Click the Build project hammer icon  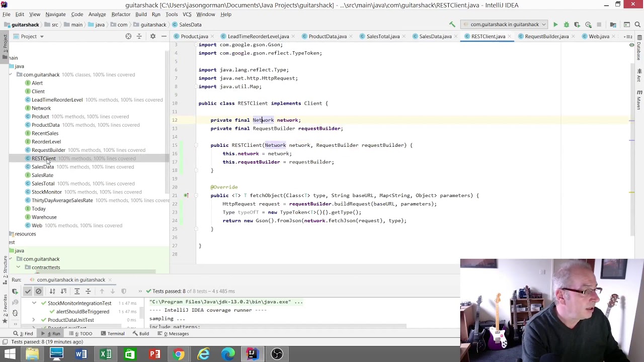[452, 24]
